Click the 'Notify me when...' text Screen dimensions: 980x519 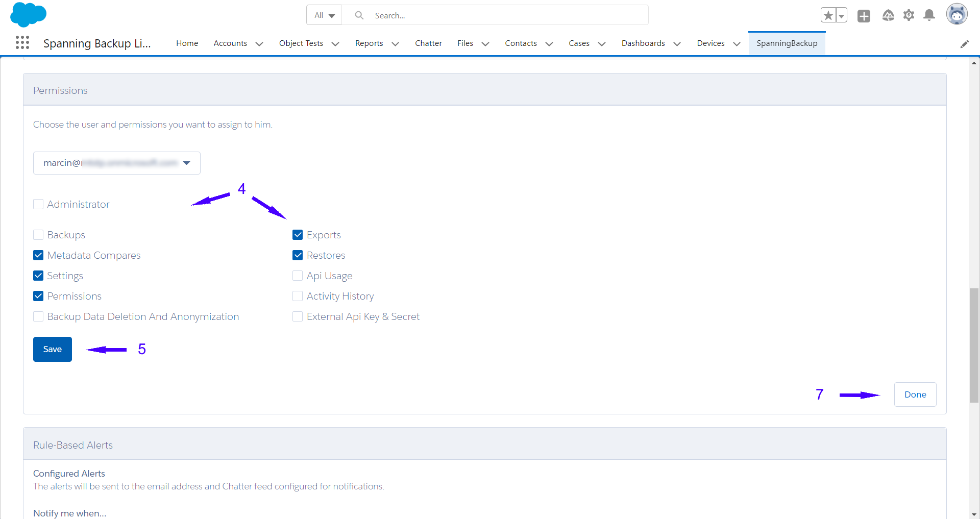[x=70, y=513]
